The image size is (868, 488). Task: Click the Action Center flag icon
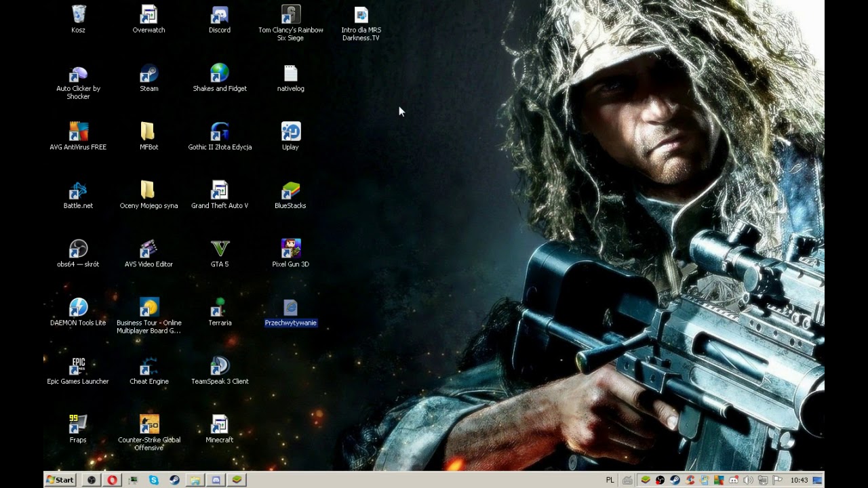777,480
